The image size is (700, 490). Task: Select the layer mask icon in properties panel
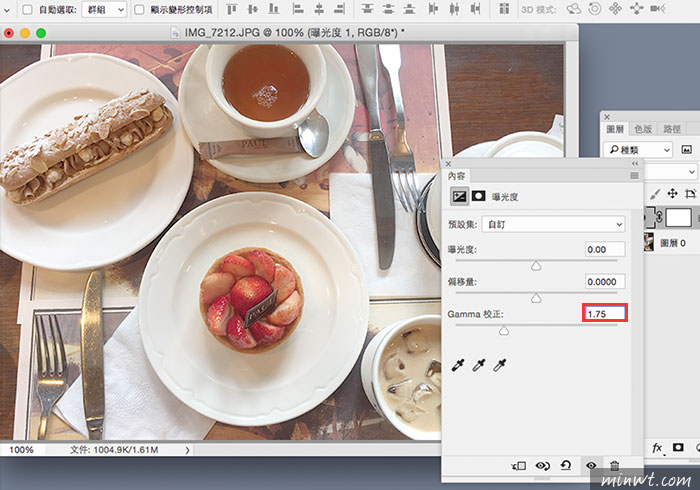click(x=479, y=196)
